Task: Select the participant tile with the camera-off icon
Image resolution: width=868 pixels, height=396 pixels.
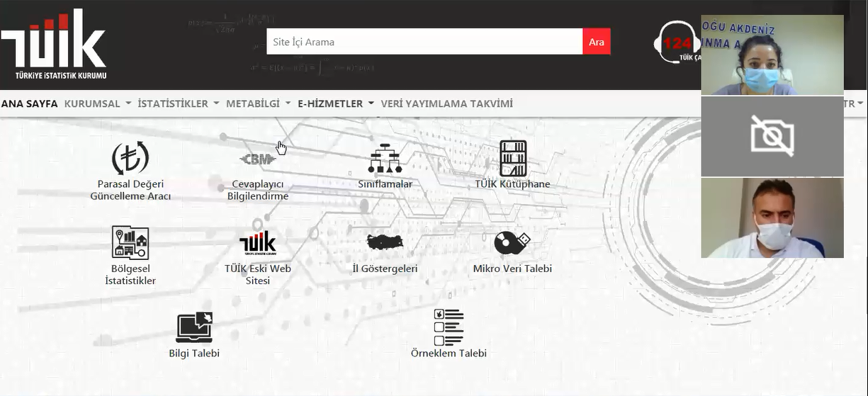Action: pyautogui.click(x=772, y=136)
